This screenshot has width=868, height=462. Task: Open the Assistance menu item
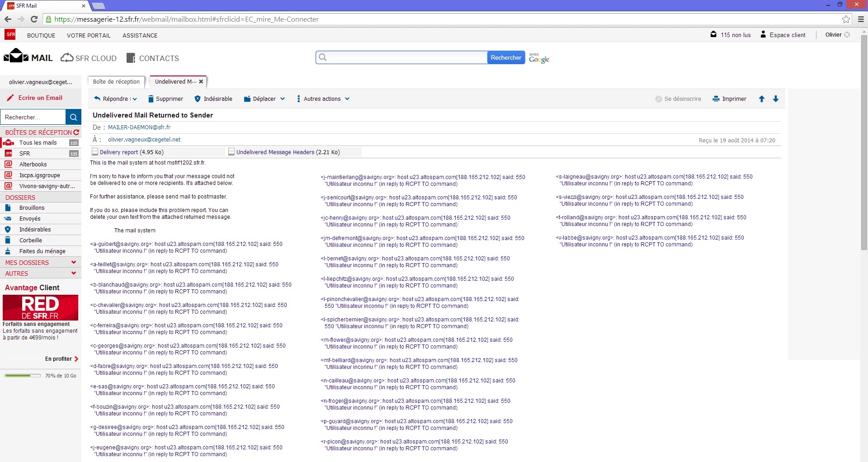pyautogui.click(x=140, y=35)
